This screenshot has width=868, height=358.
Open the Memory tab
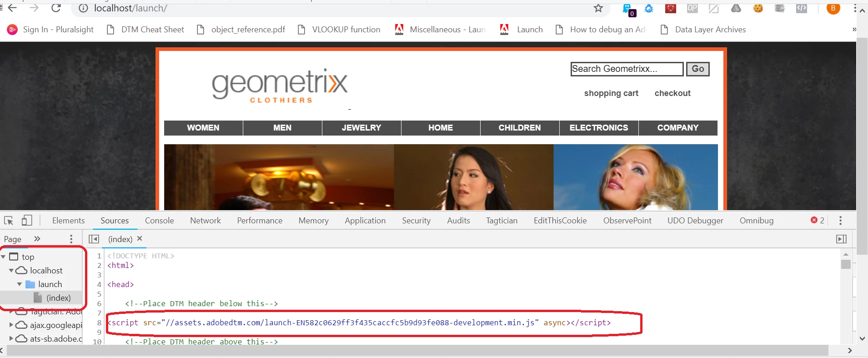pos(314,221)
